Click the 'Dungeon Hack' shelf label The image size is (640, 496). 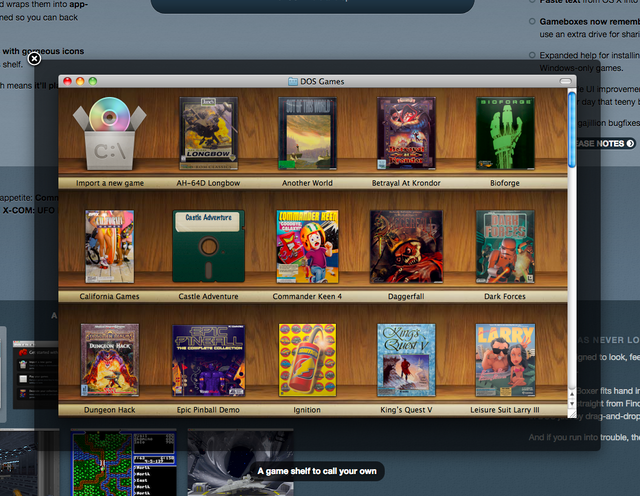(109, 410)
